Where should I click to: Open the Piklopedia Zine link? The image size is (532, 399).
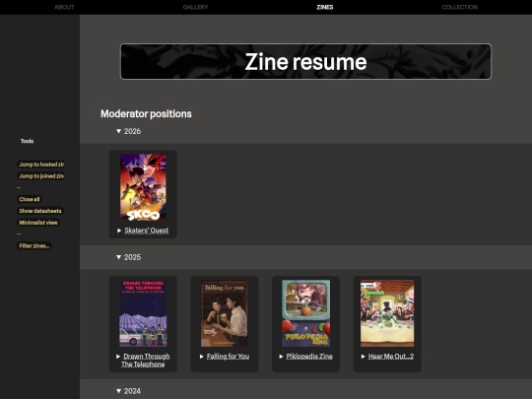tap(309, 357)
